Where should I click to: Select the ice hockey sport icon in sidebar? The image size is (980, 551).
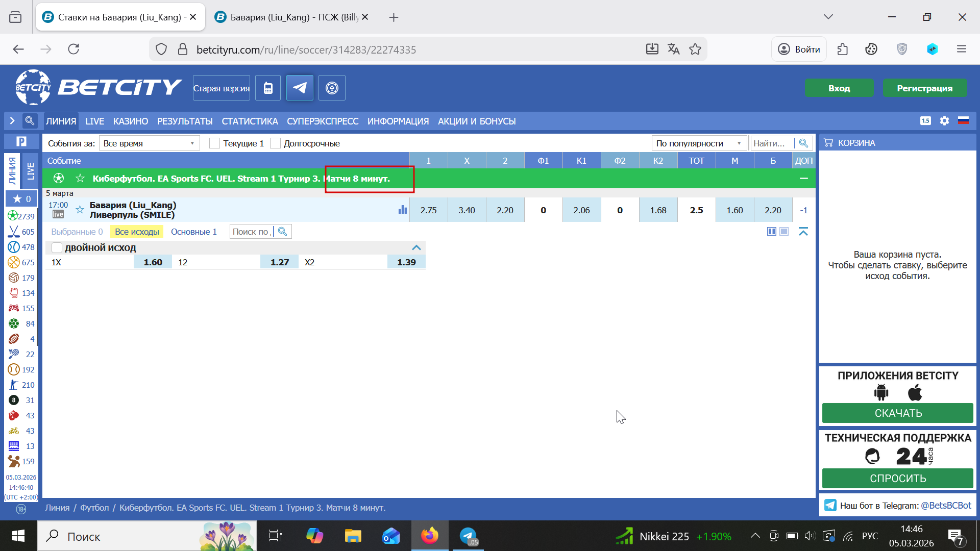click(x=14, y=232)
